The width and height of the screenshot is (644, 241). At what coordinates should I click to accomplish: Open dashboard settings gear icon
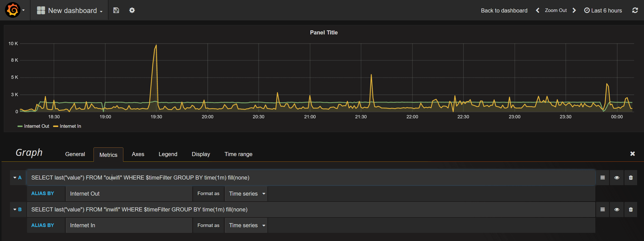[x=132, y=10]
